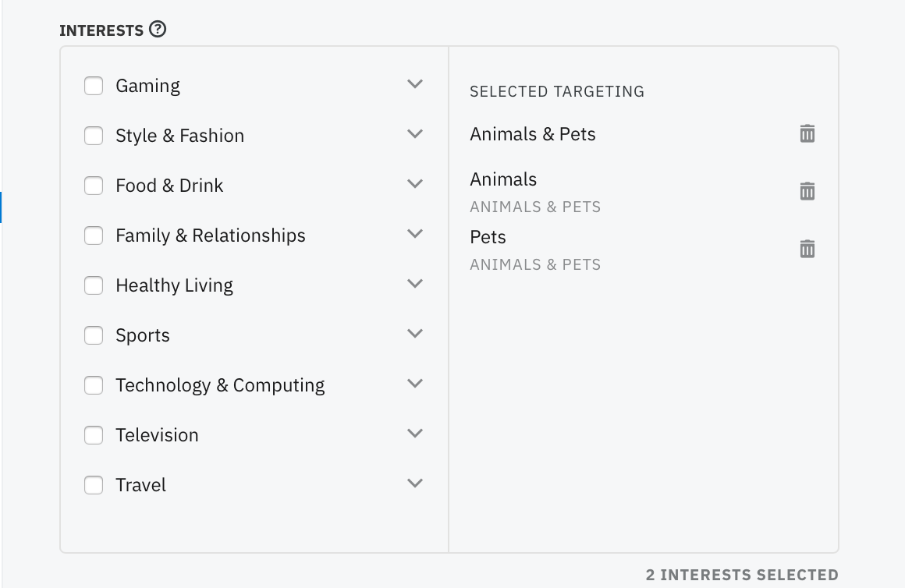This screenshot has width=905, height=588.
Task: Expand the Gaming category chevron
Action: point(415,84)
